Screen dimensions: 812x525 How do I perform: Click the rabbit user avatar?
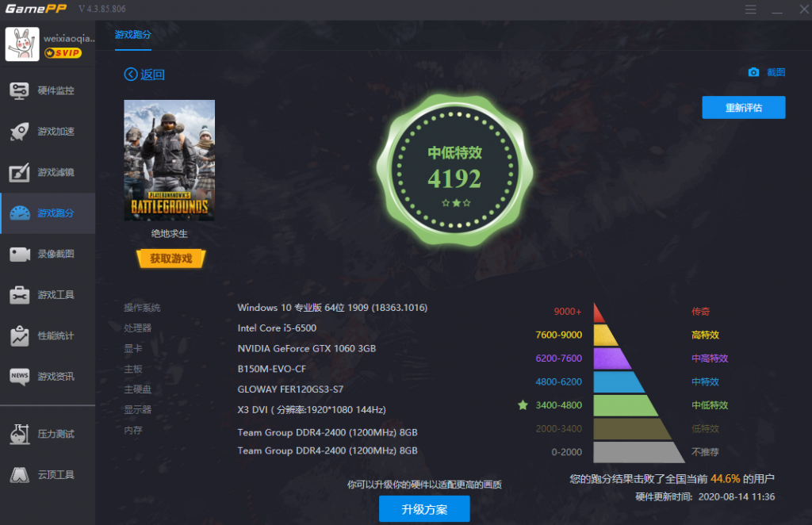click(22, 44)
